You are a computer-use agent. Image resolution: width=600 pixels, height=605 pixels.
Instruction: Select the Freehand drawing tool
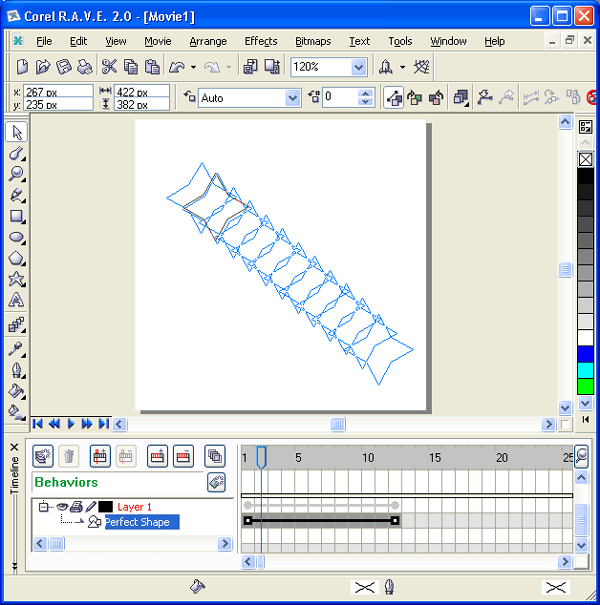click(x=17, y=195)
